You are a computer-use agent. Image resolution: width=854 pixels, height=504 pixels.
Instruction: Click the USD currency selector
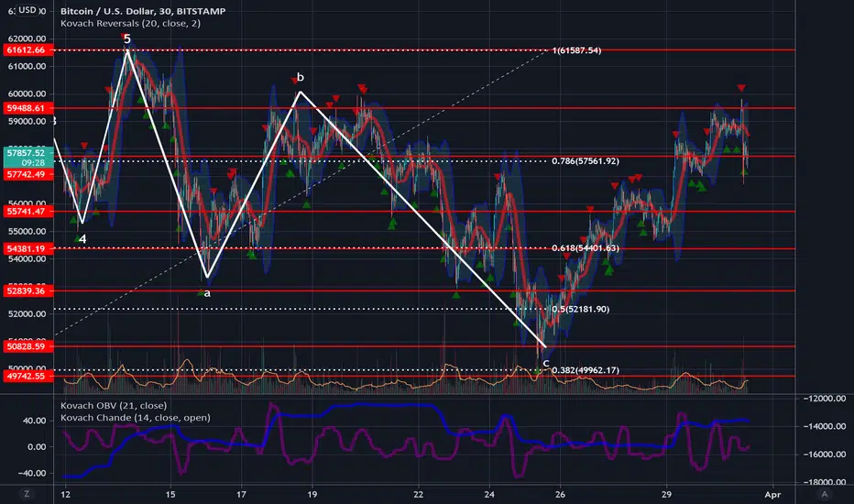point(27,10)
